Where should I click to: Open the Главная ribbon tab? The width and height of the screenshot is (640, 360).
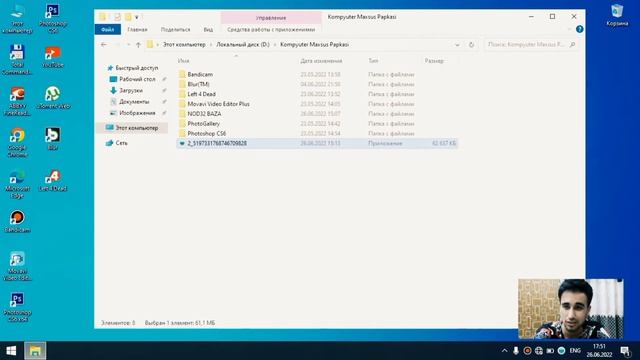click(x=137, y=29)
